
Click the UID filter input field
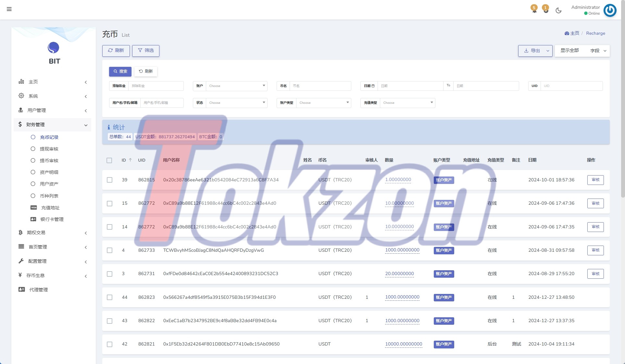pos(571,86)
